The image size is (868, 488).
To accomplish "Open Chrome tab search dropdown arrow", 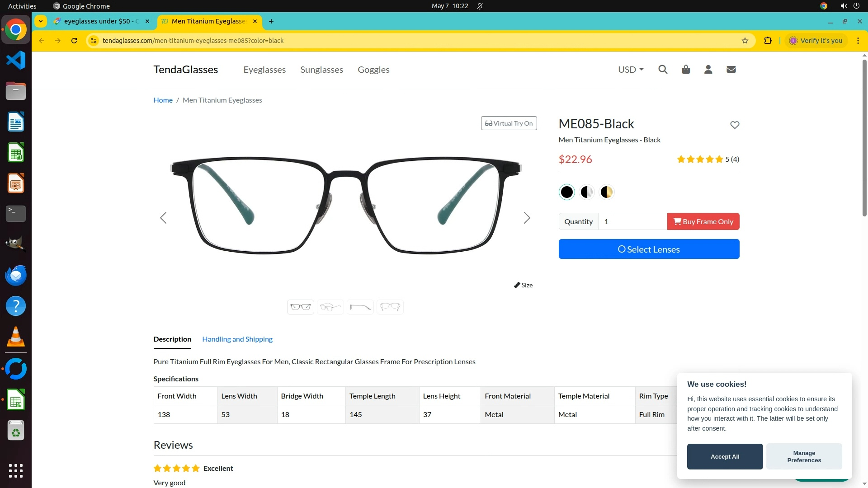I will click(x=41, y=21).
